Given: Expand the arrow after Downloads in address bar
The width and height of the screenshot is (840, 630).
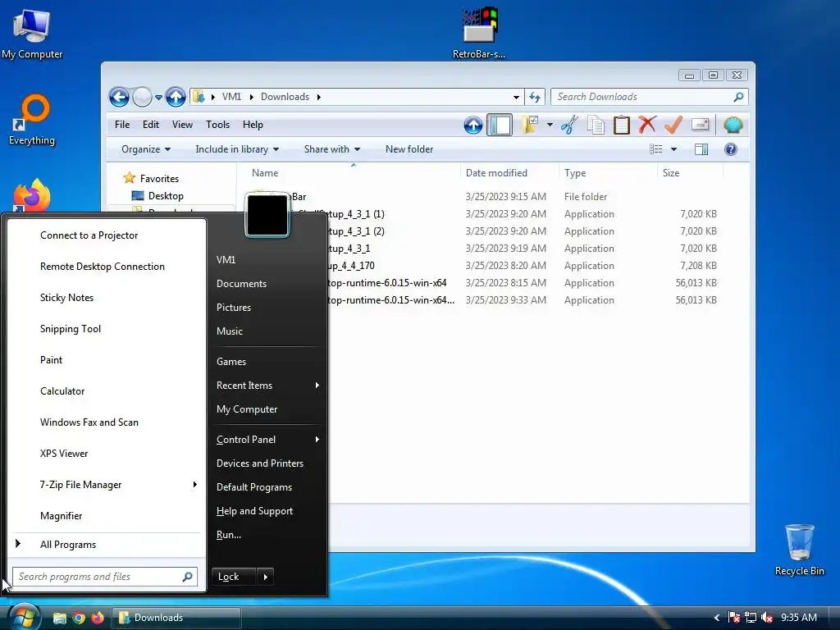Looking at the screenshot, I should coord(319,97).
